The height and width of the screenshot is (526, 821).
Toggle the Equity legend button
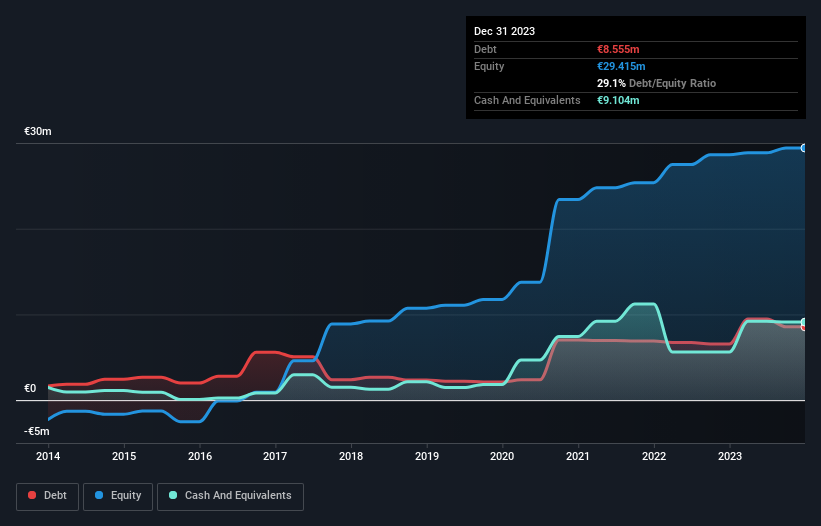pyautogui.click(x=118, y=496)
